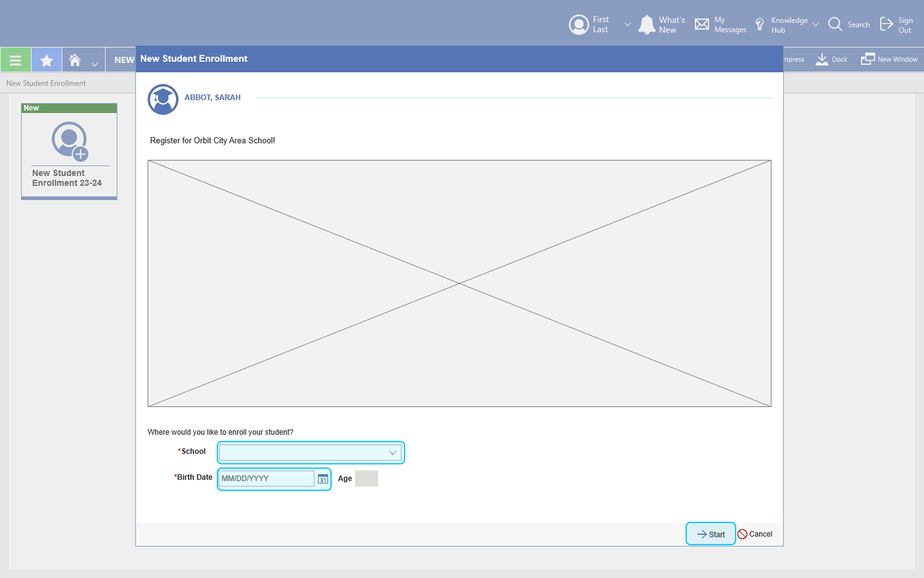
Task: Click the ABBOT, SARAH student name
Action: [213, 97]
